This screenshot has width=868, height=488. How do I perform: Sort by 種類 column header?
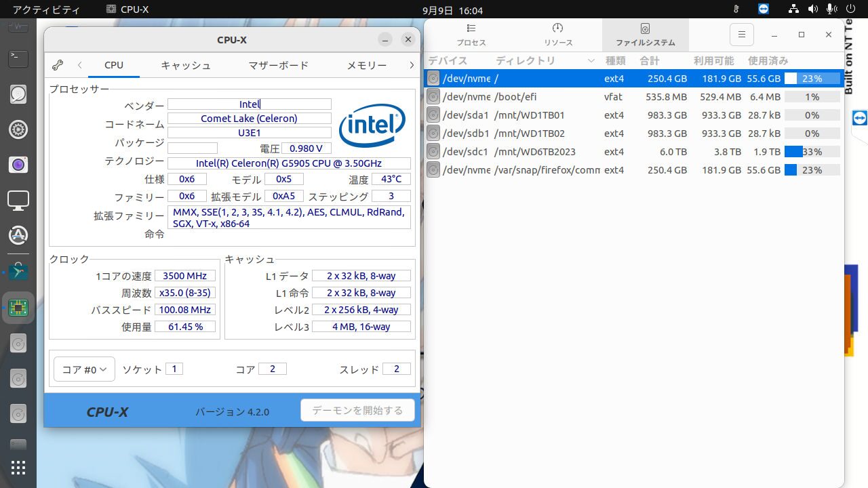pyautogui.click(x=615, y=60)
